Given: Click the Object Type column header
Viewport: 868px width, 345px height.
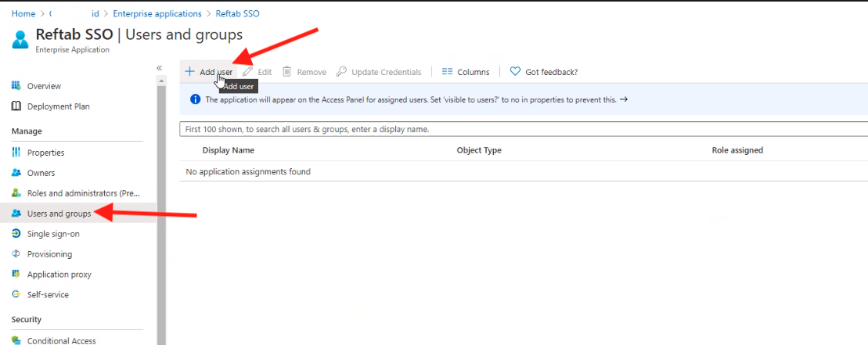Looking at the screenshot, I should (x=479, y=150).
